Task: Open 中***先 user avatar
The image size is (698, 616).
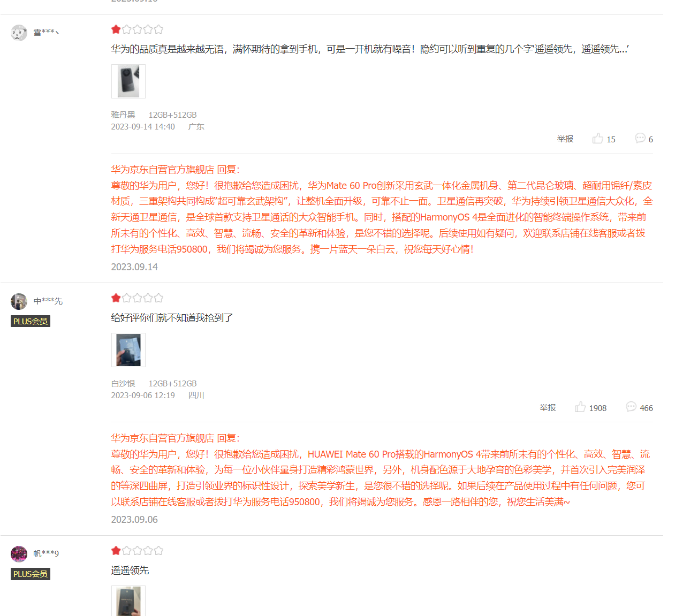Action: (x=19, y=301)
